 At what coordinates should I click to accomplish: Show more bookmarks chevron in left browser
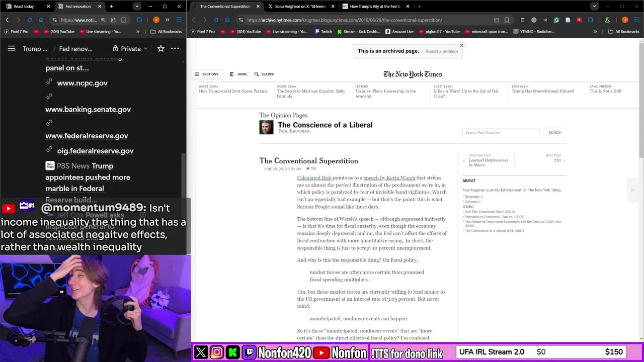point(138,32)
